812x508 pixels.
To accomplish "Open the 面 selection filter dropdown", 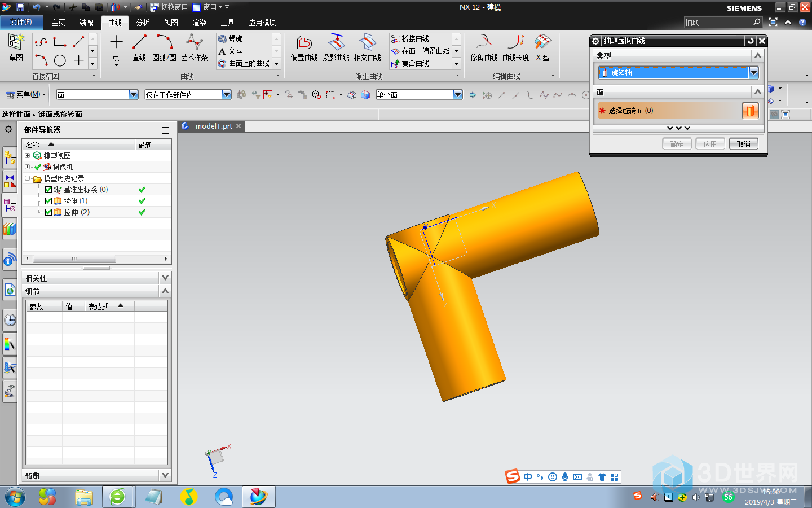I will [134, 94].
